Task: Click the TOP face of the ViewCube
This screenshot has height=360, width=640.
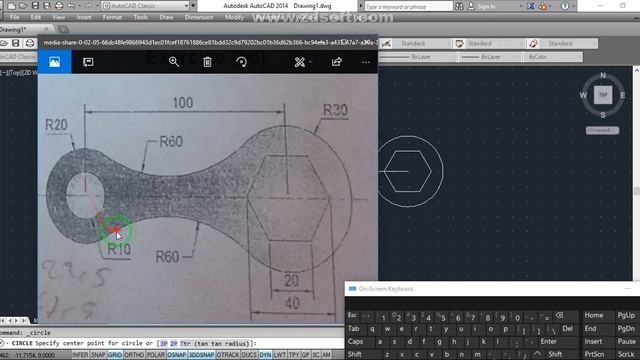Action: coord(603,95)
